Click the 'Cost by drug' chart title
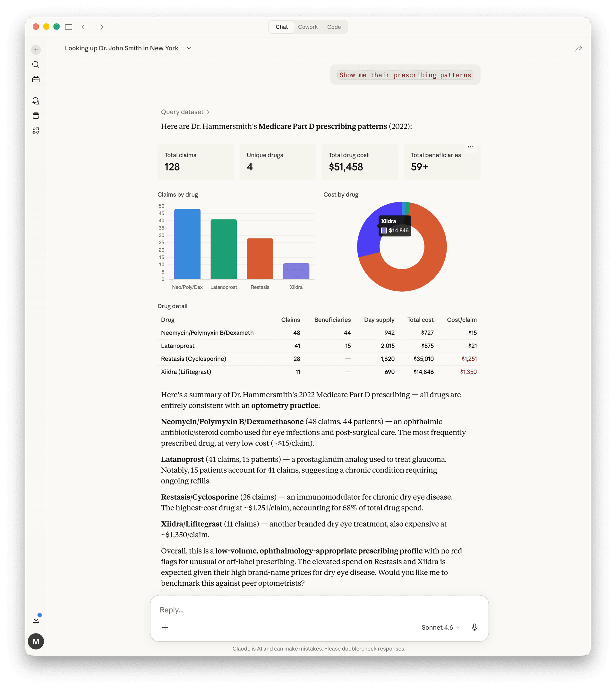The image size is (616, 689). 341,195
